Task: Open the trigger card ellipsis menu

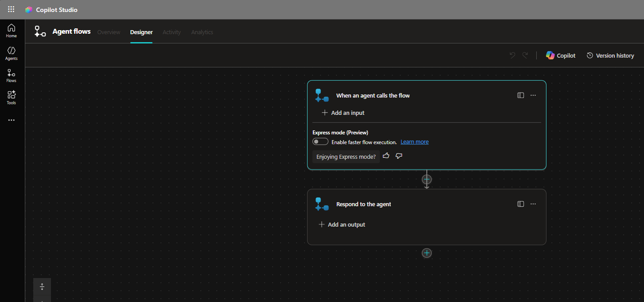Action: 533,95
